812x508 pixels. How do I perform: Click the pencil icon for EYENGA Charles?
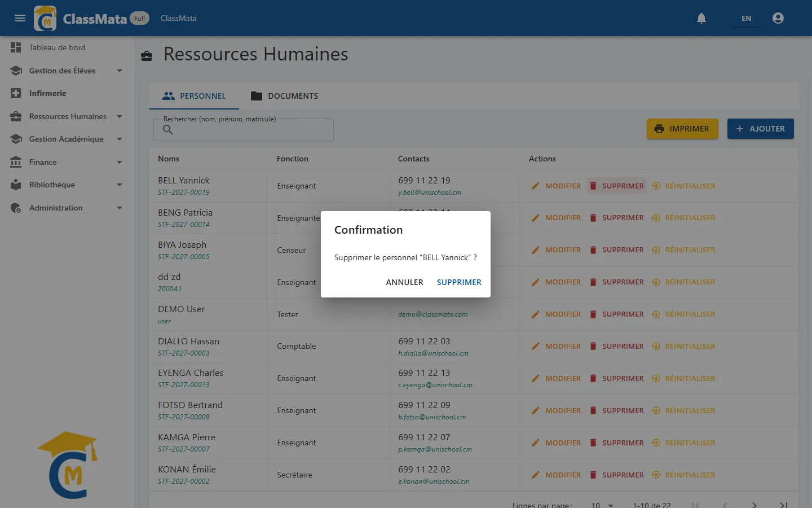(x=536, y=378)
